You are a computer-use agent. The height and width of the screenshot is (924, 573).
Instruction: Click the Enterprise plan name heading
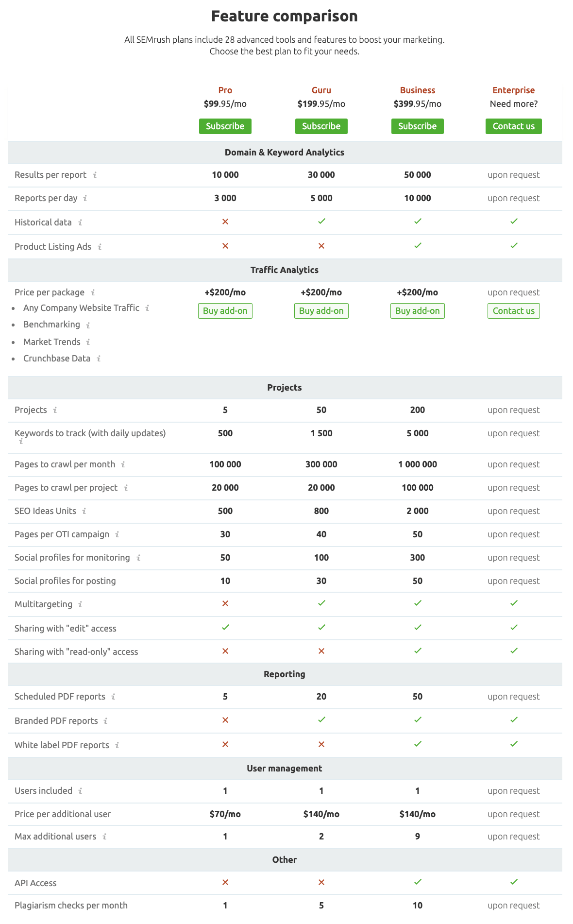(514, 90)
